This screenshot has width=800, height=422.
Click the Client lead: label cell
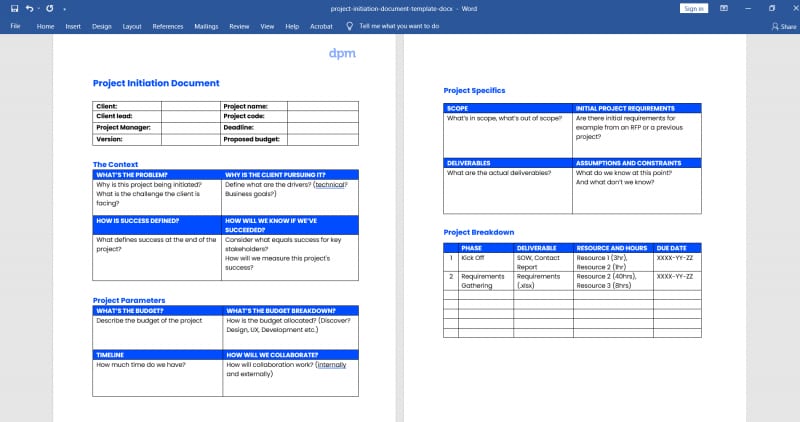127,116
